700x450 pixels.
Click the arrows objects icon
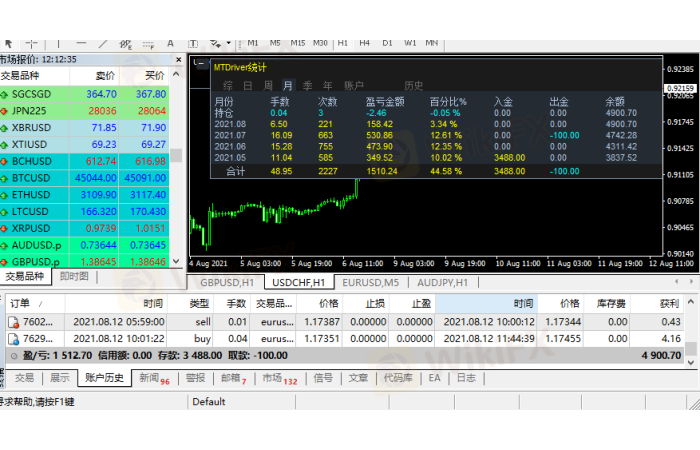(x=216, y=44)
